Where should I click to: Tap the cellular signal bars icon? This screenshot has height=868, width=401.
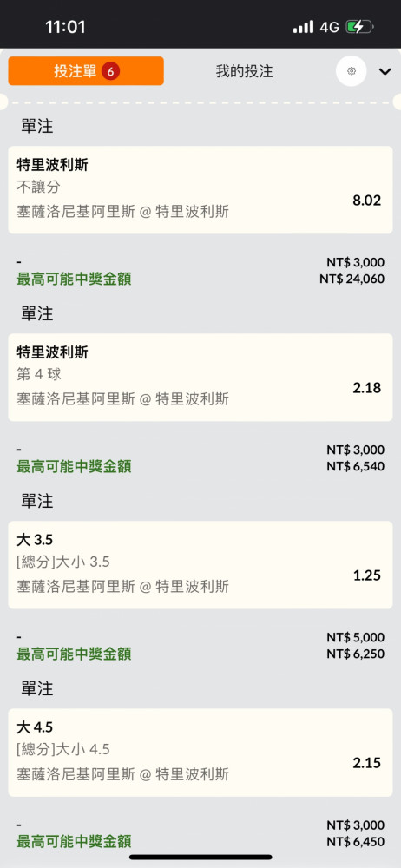point(303,27)
